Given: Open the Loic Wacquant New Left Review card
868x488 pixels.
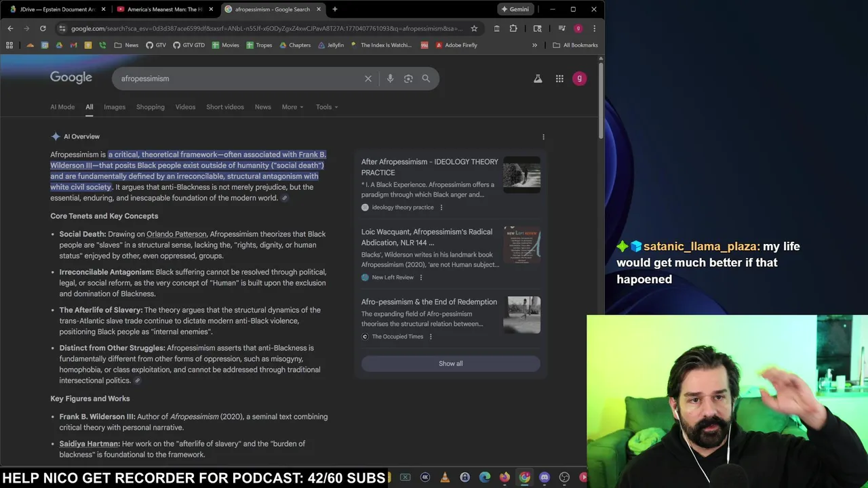Looking at the screenshot, I should (451, 254).
